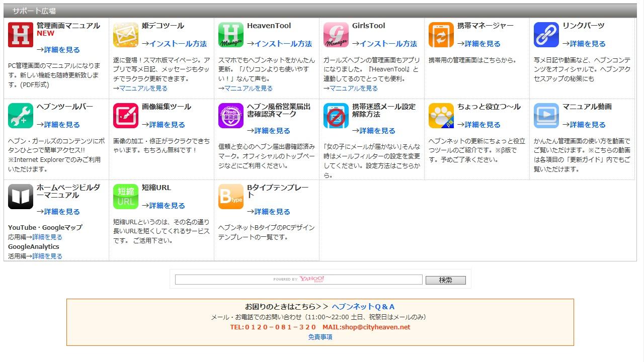Click the 姫デコツール envelope icon

click(126, 35)
